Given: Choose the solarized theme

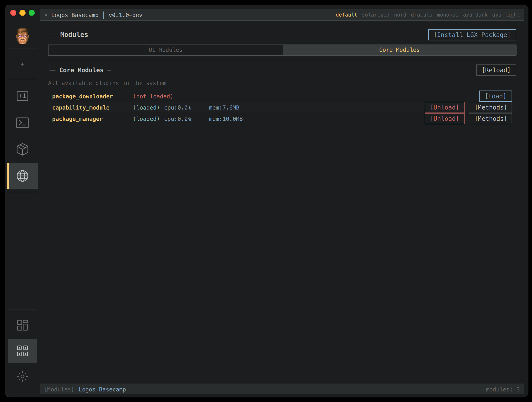Looking at the screenshot, I should [375, 15].
